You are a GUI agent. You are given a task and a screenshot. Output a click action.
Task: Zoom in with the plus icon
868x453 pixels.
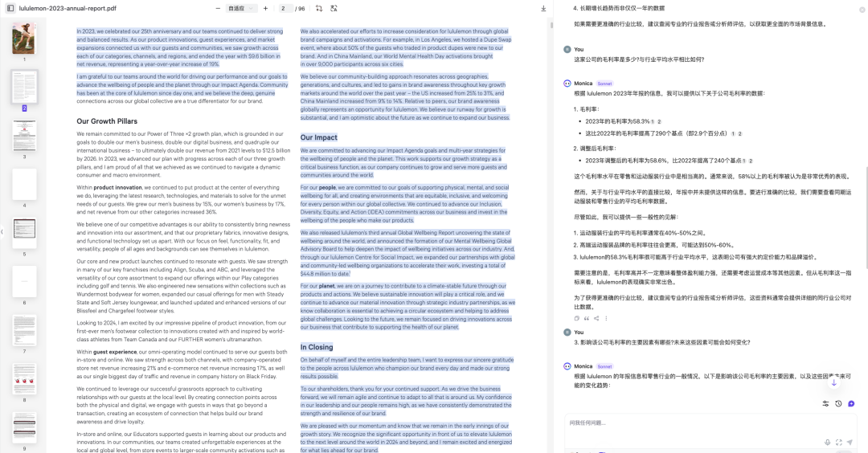tap(265, 8)
